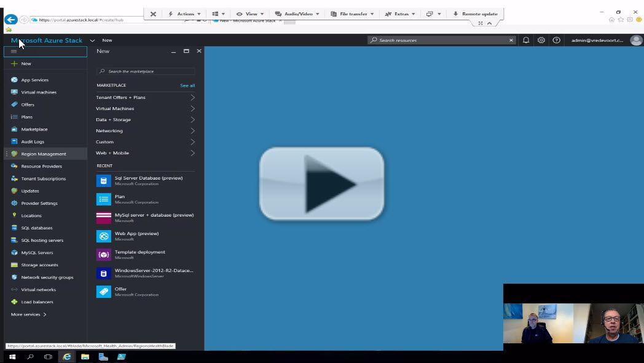Click the Load balancers icon
Viewport: 644px width, 363px height.
point(14,301)
